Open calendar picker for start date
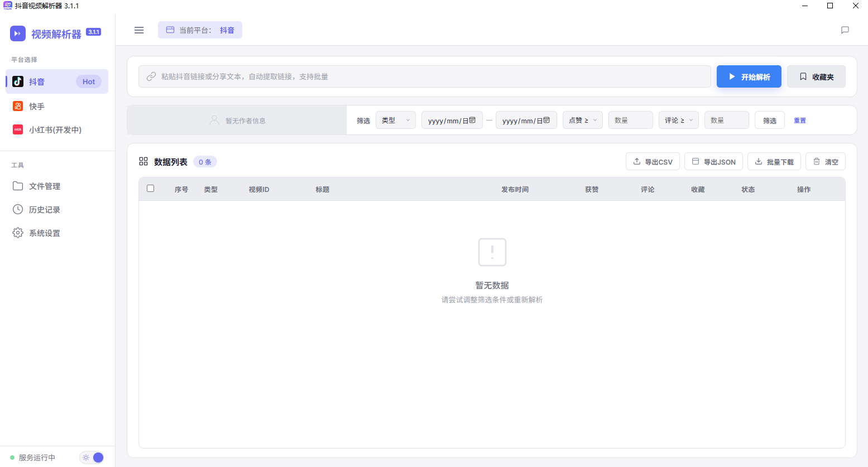 coord(472,120)
